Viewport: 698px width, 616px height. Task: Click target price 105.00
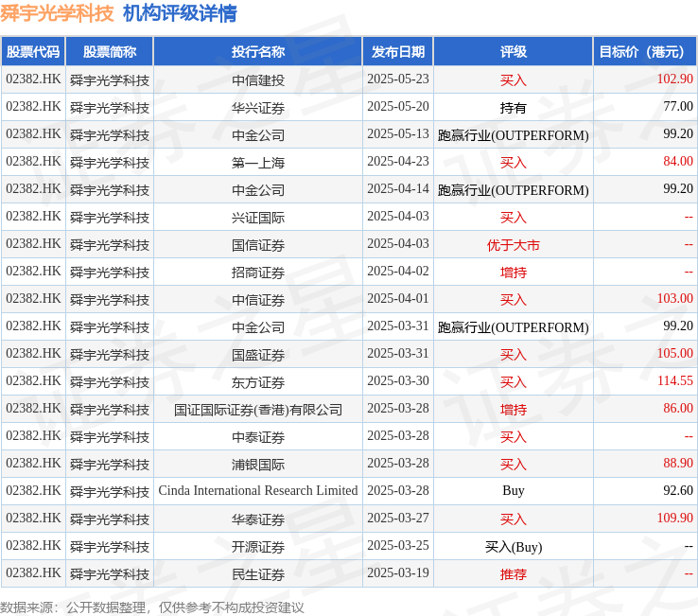point(675,353)
